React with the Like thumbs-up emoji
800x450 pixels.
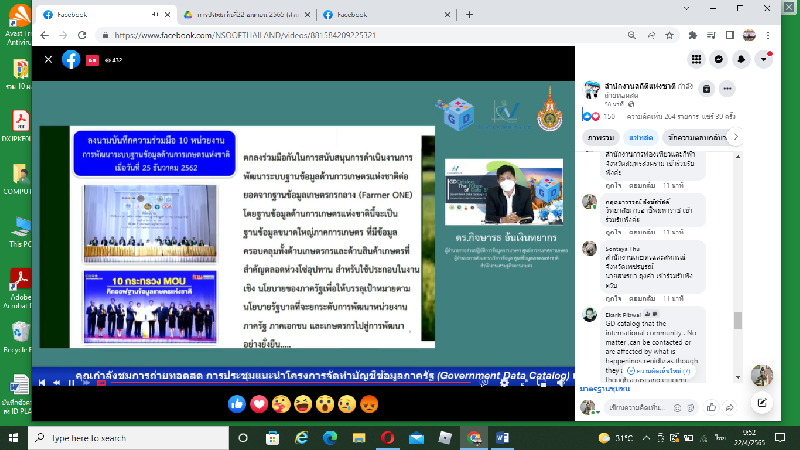(236, 403)
